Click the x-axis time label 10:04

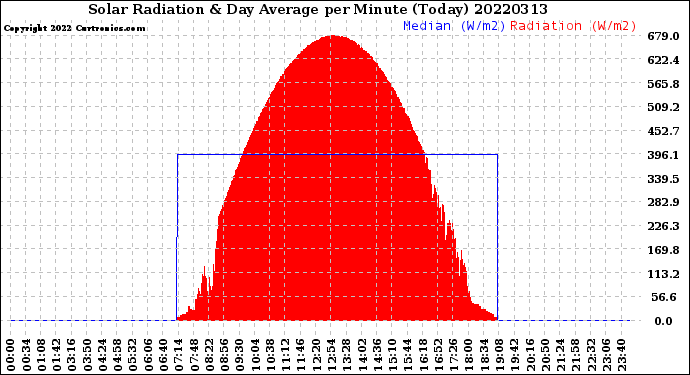tap(255, 355)
